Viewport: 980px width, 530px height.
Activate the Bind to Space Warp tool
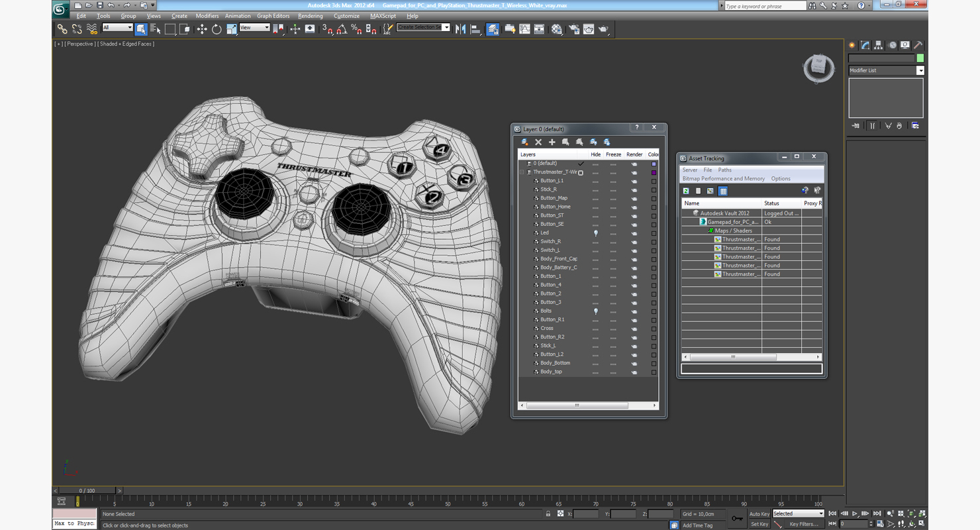click(x=91, y=29)
